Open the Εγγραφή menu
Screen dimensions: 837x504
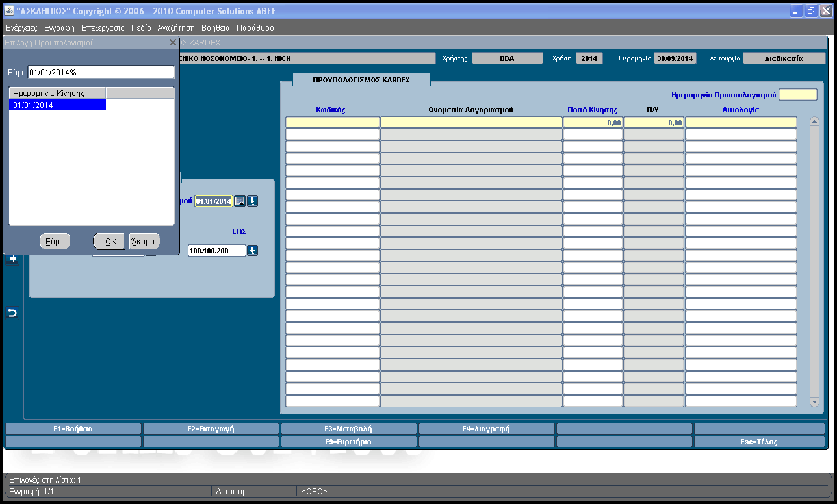[59, 28]
